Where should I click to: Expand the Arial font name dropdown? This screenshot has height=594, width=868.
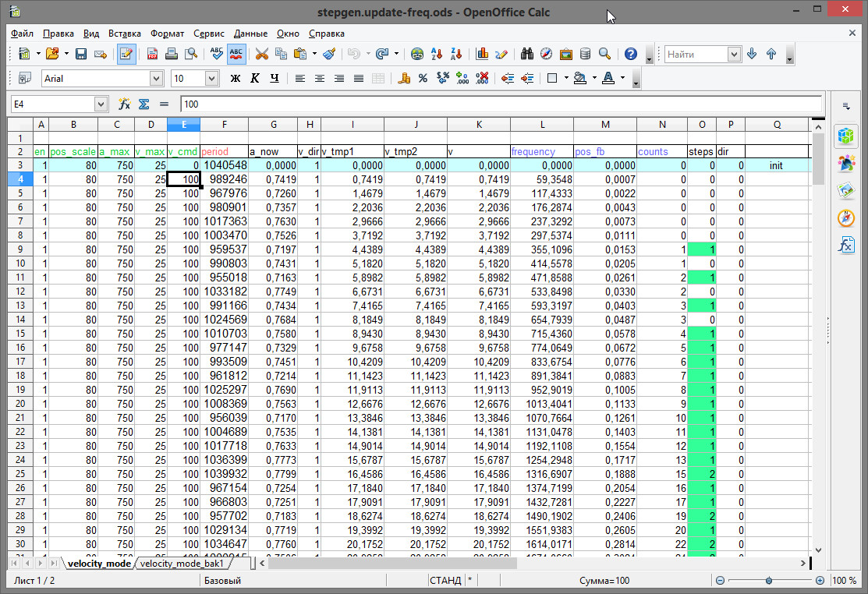coord(156,78)
